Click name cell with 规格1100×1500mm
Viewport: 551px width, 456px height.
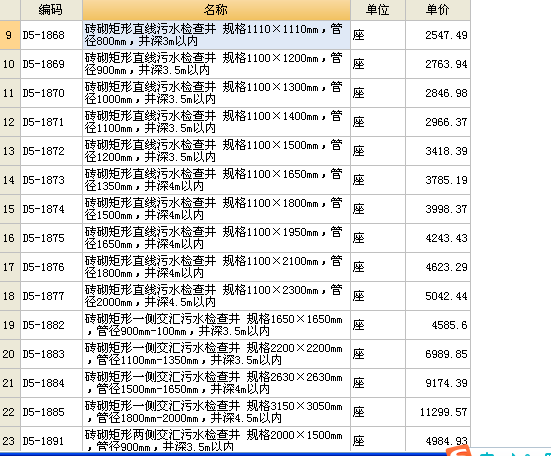tap(216, 151)
